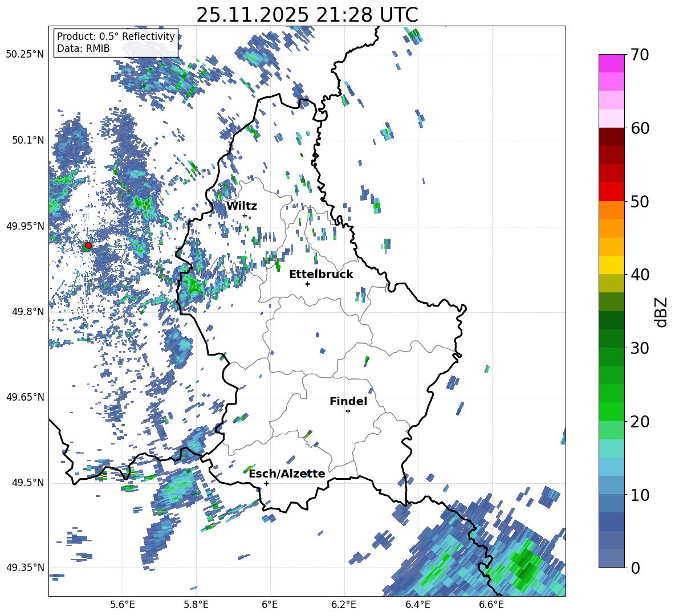675x616 pixels.
Task: Click the Esch/Alzette station cross marker
Action: 266,483
